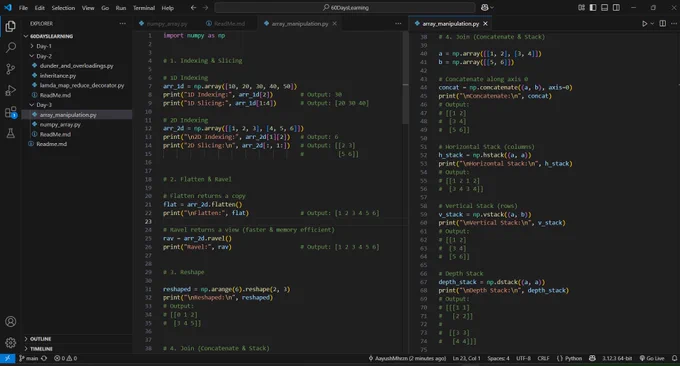Open the Accounts menu icon
The width and height of the screenshot is (680, 366).
[10, 321]
